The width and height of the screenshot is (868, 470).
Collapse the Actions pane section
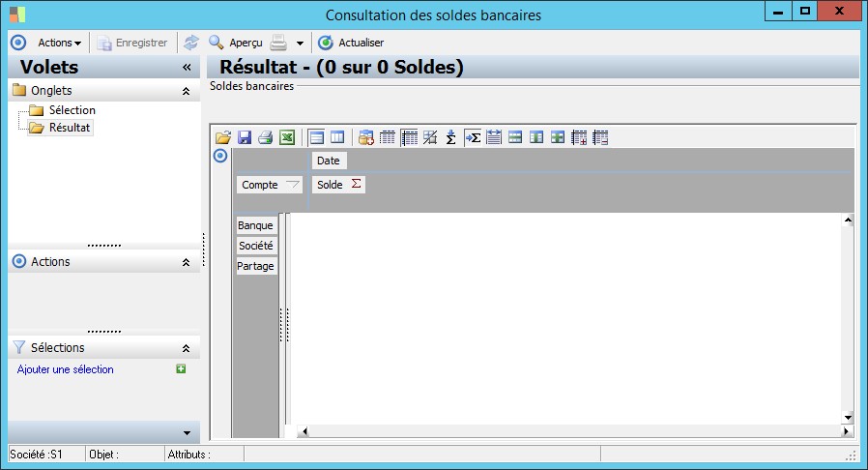(186, 262)
